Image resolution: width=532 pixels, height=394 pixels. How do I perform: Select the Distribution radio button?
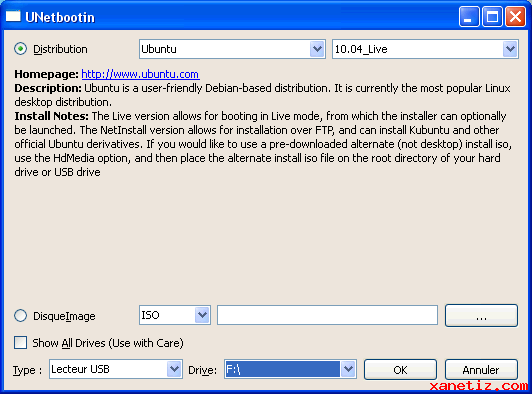pos(21,49)
